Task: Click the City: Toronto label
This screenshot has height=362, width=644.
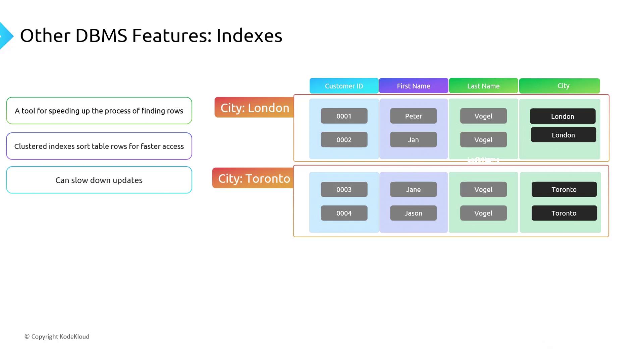Action: pyautogui.click(x=253, y=178)
